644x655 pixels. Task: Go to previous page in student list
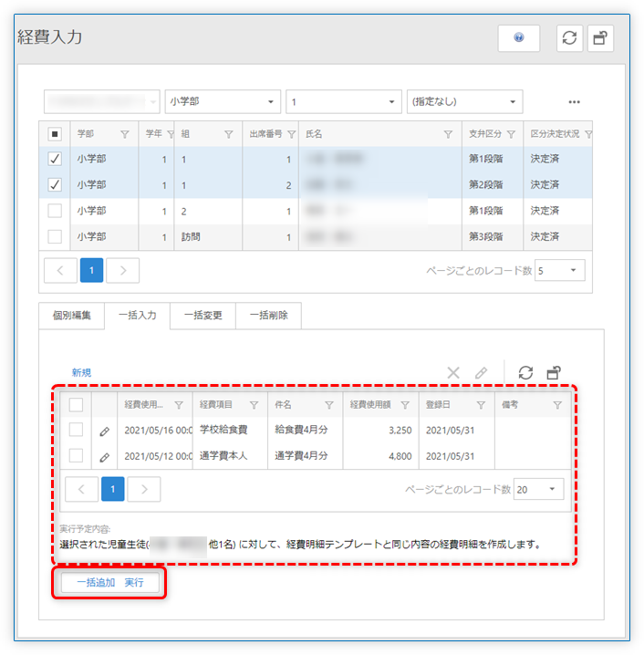(x=60, y=271)
